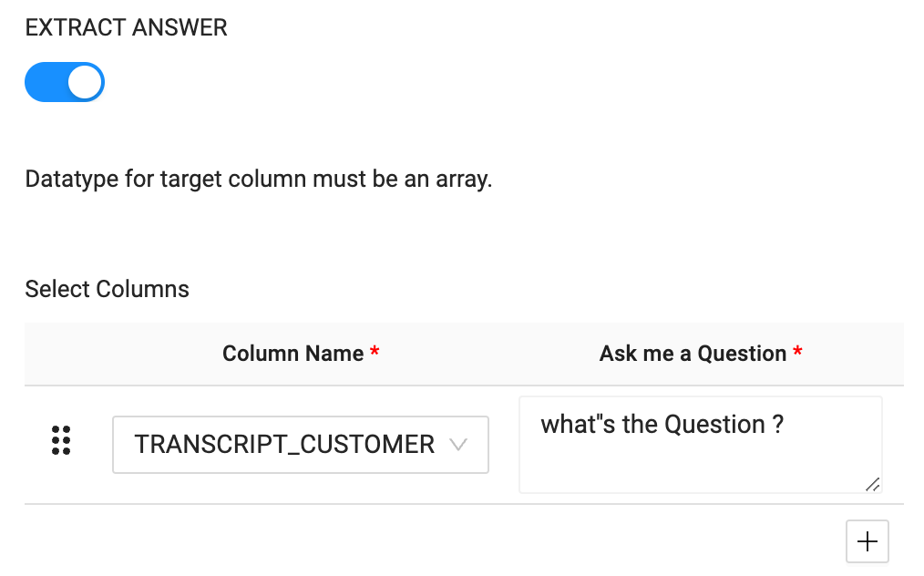Click the white knob of the blue toggle
This screenshot has height=576, width=924.
(x=86, y=82)
